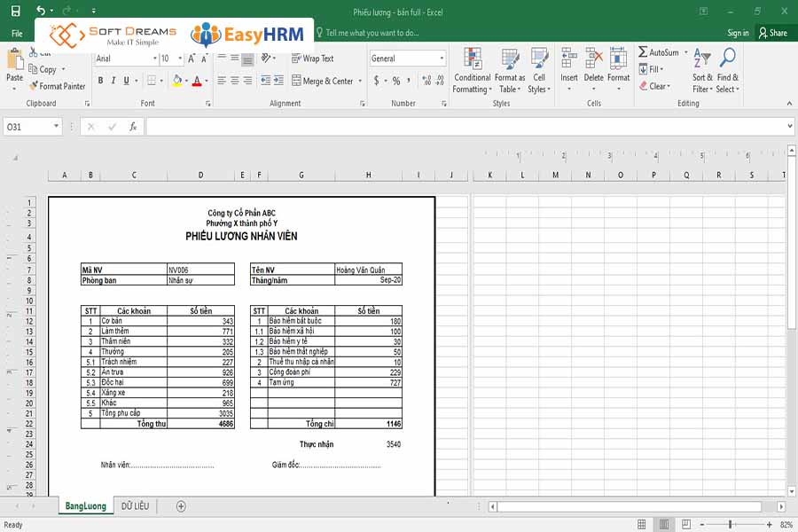Switch to Normal view
This screenshot has width=798, height=532.
pos(642,524)
